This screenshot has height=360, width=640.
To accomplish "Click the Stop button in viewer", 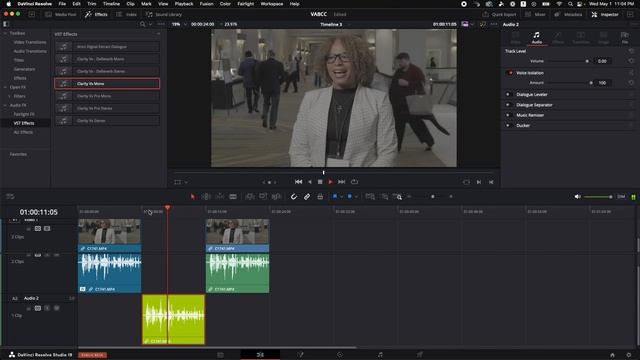I will click(x=320, y=182).
